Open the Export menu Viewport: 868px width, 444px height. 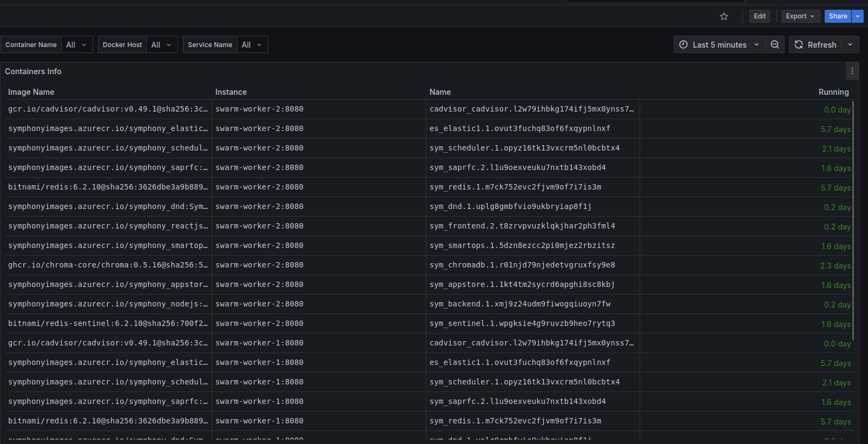(800, 16)
